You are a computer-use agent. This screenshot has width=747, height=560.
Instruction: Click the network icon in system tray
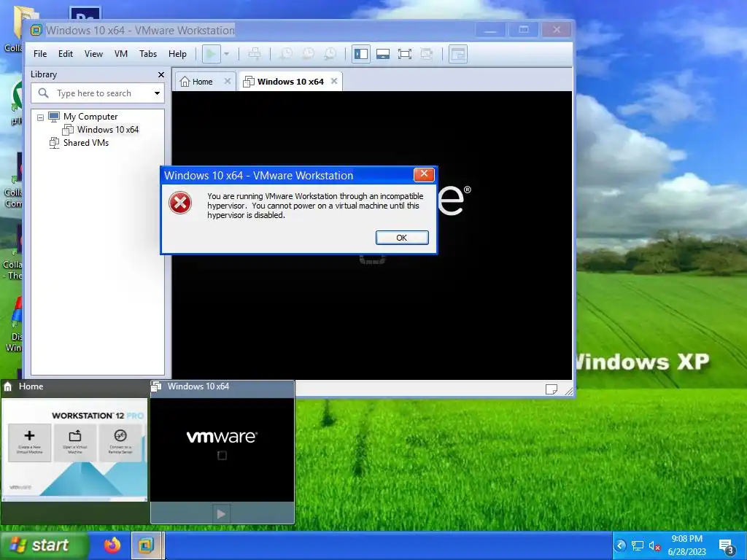(638, 545)
